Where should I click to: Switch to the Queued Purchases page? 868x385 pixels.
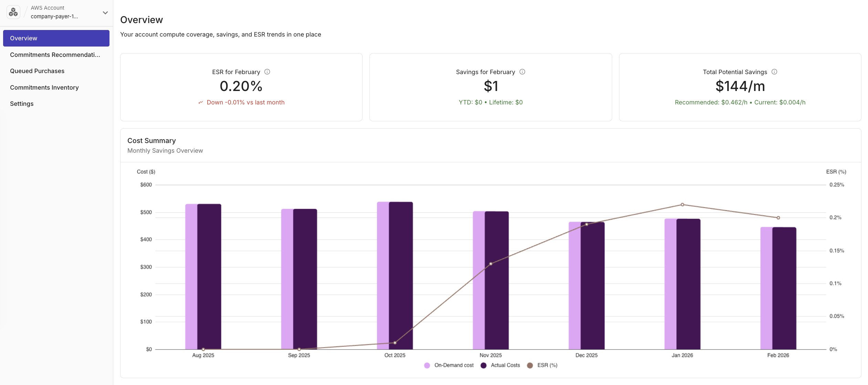[37, 71]
